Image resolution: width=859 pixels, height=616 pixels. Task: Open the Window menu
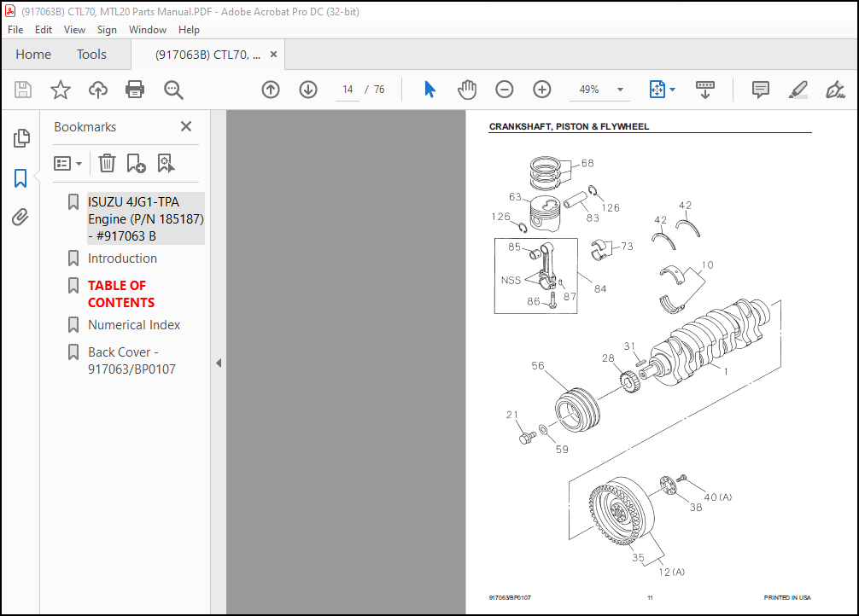[x=148, y=30]
